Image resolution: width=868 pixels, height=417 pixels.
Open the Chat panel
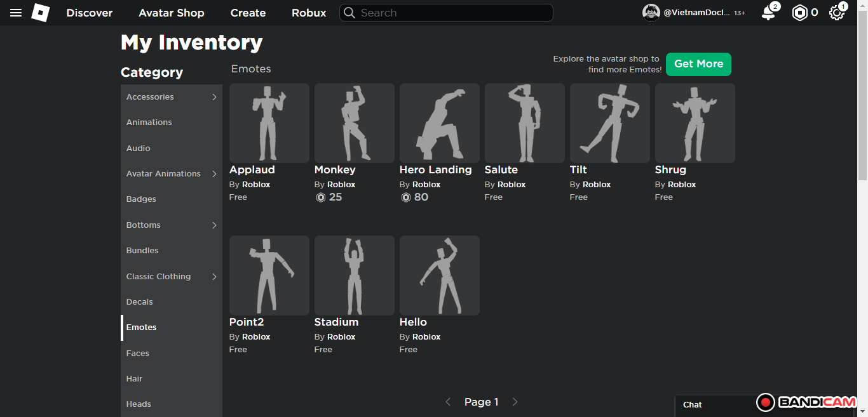pyautogui.click(x=693, y=405)
